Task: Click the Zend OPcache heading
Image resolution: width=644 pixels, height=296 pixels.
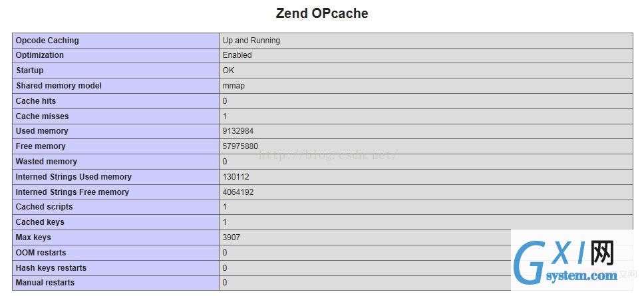Action: [x=321, y=13]
